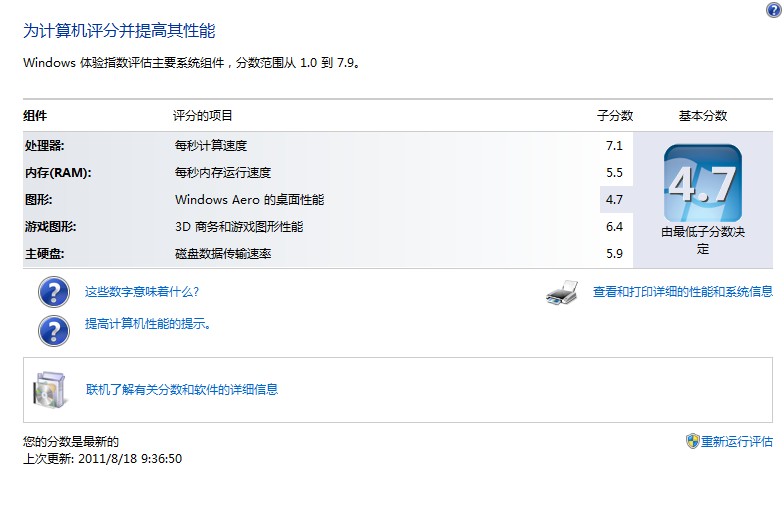Screen dimensions: 784x524
Task: Click the software box icon beside 联机了解
Action: click(x=49, y=389)
